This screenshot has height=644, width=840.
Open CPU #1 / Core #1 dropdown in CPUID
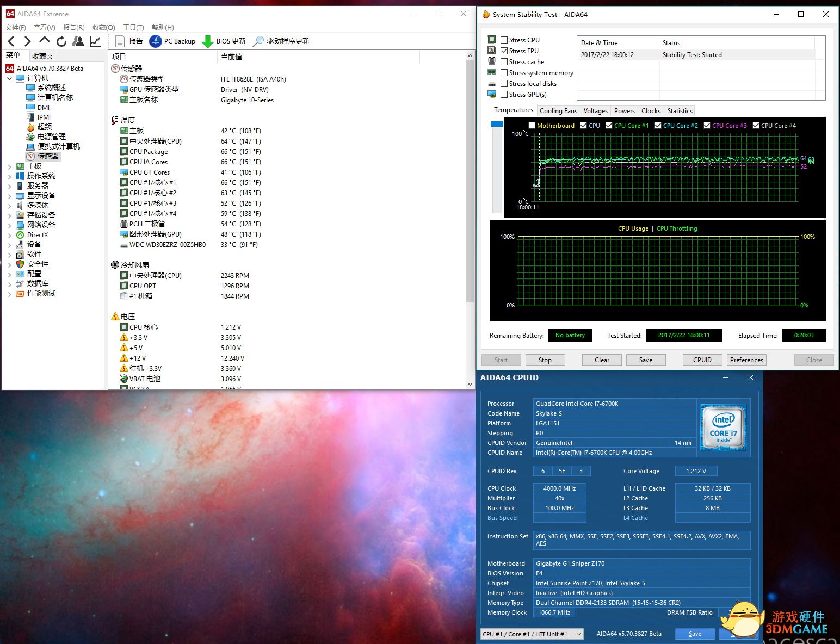532,634
